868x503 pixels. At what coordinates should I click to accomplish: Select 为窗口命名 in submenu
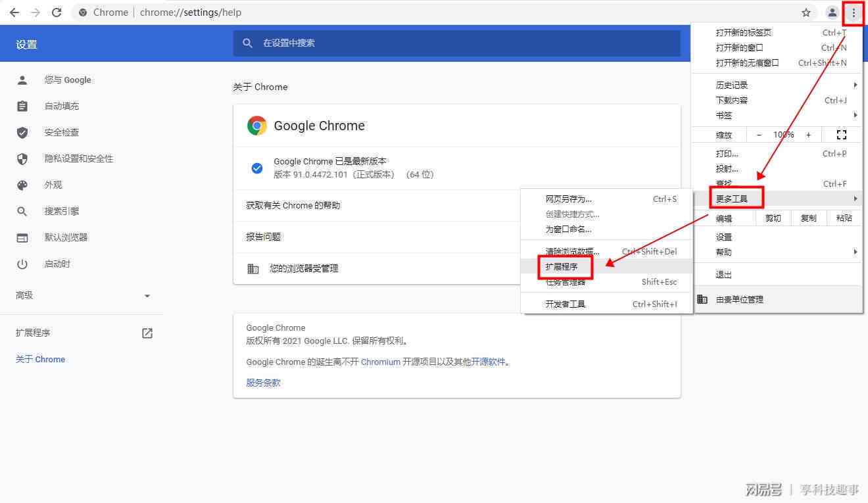(606, 229)
